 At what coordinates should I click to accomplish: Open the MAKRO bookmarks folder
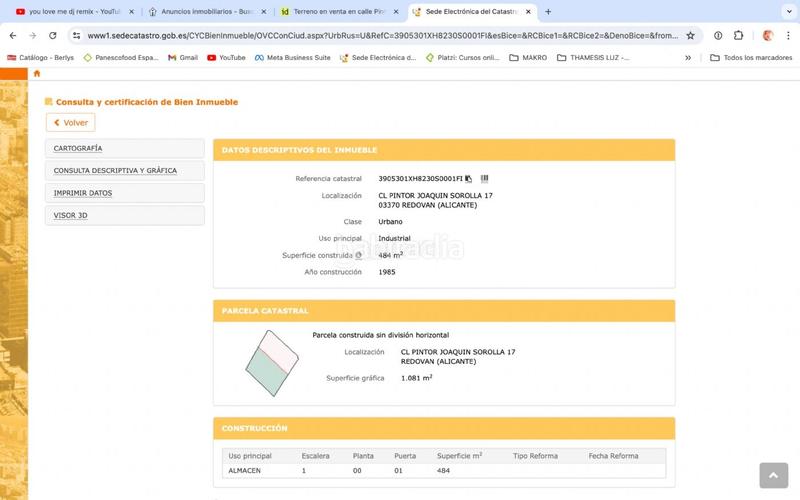coord(528,58)
